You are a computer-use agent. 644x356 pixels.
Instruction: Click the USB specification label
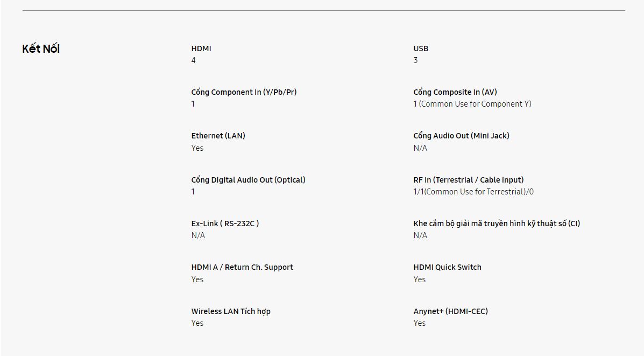(421, 48)
